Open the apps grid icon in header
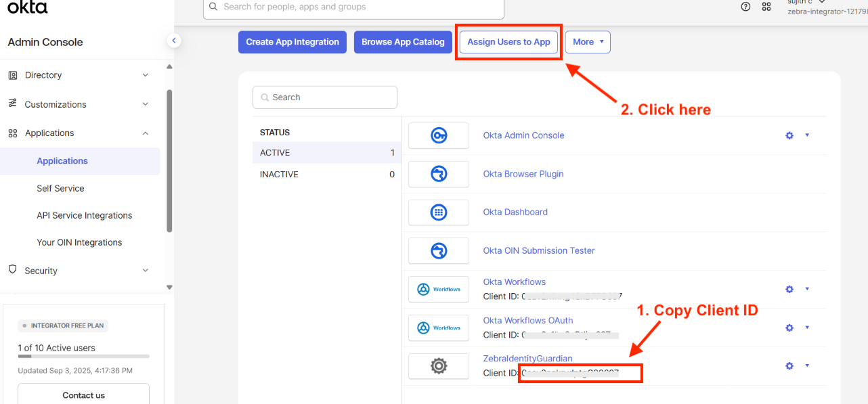 [766, 7]
